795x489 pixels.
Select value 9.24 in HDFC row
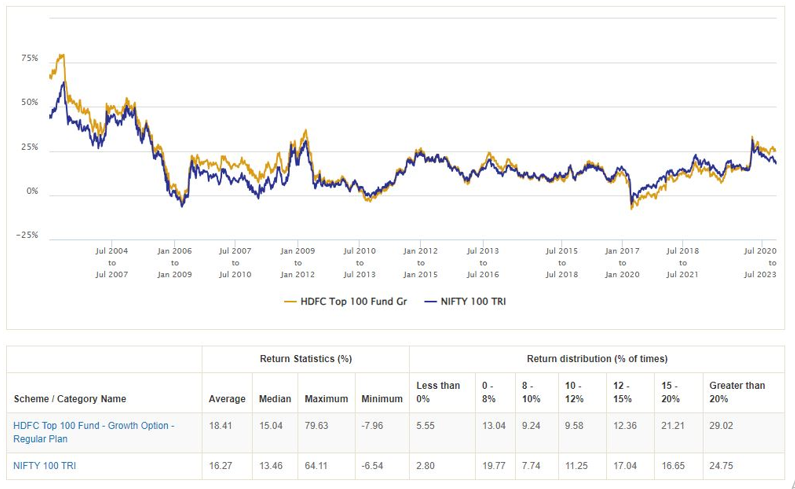(531, 426)
